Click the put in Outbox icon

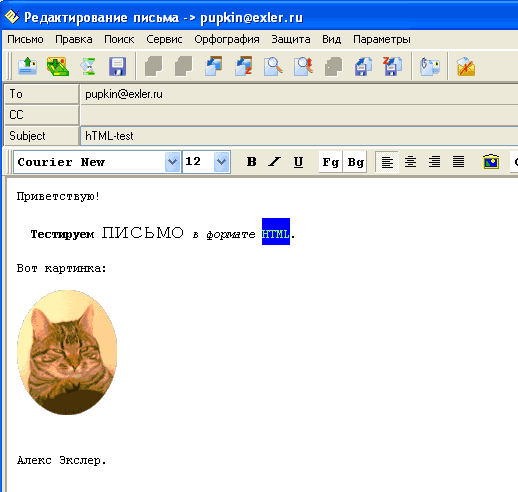(57, 66)
